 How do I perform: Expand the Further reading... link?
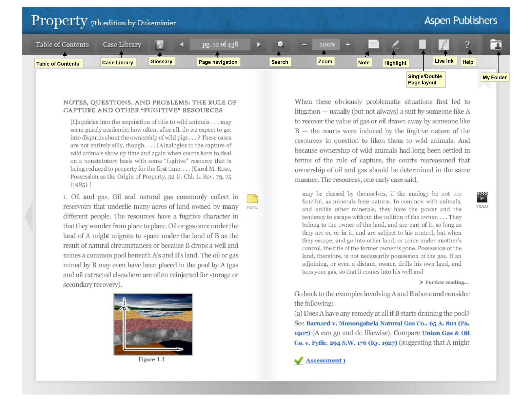[x=444, y=282]
